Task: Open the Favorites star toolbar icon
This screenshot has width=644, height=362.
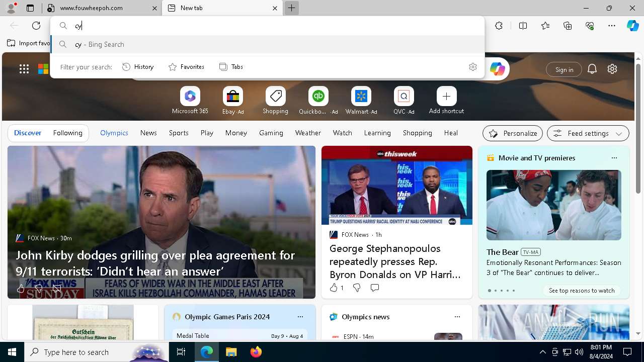Action: 545,26
